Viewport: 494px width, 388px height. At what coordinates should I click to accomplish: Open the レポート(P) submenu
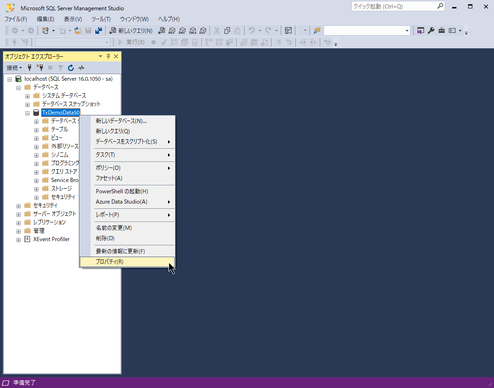(x=127, y=215)
